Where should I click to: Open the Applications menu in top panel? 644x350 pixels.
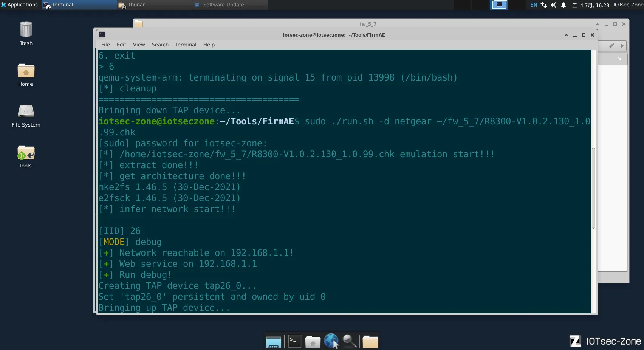20,5
